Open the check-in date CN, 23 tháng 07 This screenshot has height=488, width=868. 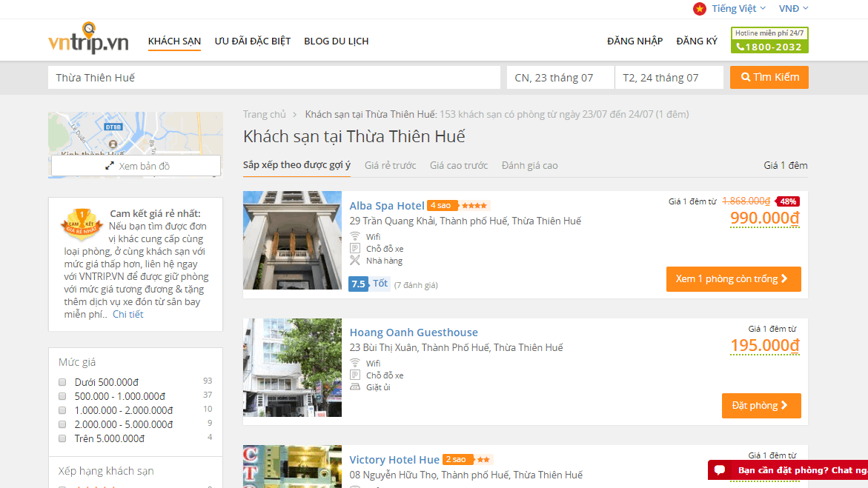pyautogui.click(x=560, y=78)
